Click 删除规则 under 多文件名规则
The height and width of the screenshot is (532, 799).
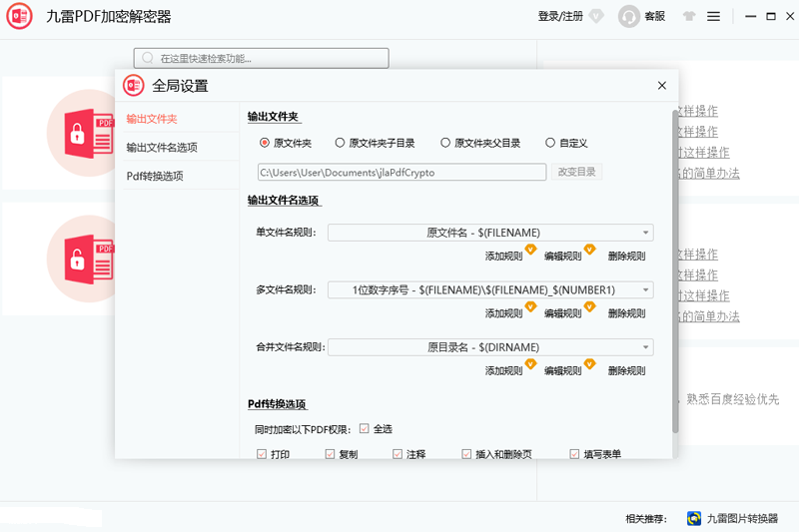[x=627, y=313]
